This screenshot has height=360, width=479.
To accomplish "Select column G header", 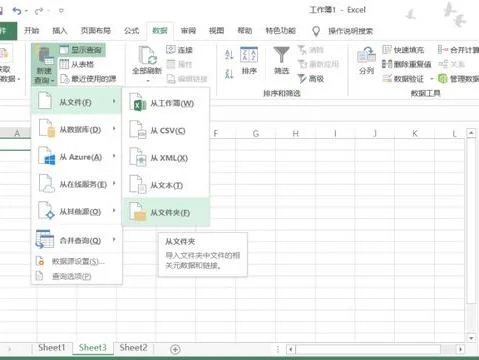I will coord(256,133).
